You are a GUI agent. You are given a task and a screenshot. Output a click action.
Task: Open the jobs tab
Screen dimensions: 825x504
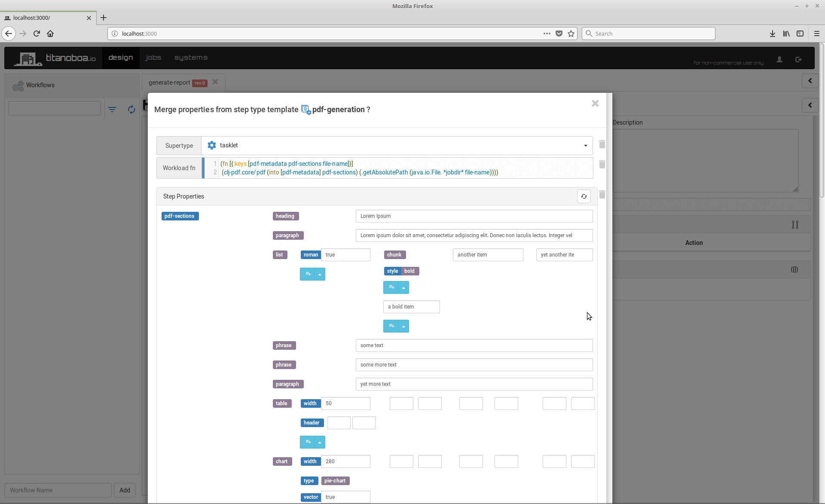point(153,58)
